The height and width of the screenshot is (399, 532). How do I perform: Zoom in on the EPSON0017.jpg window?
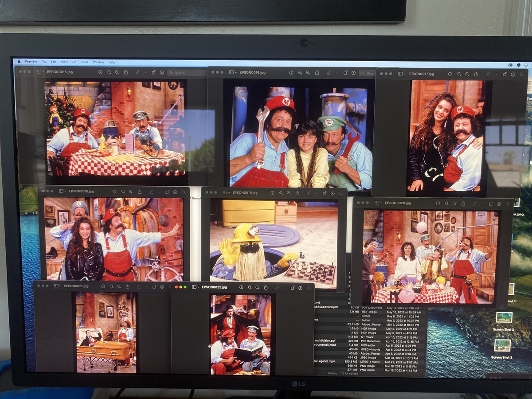pos(467,74)
